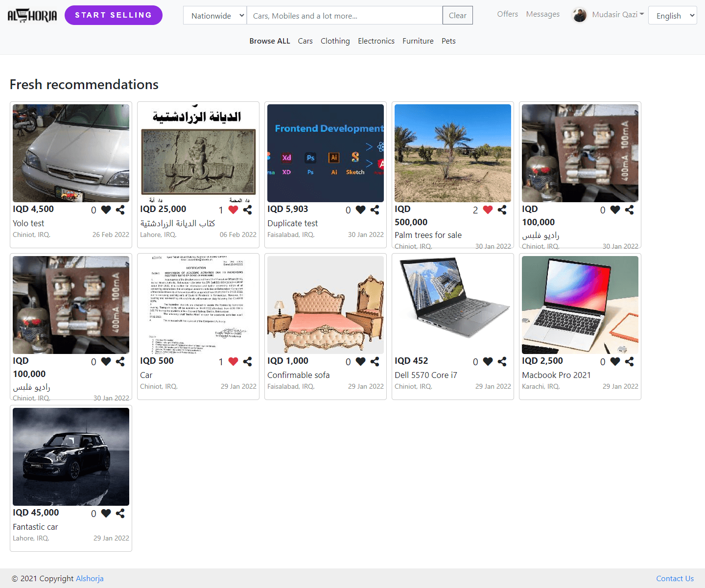
Task: Favorite the Macbook Pro 2021 listing
Action: [615, 361]
